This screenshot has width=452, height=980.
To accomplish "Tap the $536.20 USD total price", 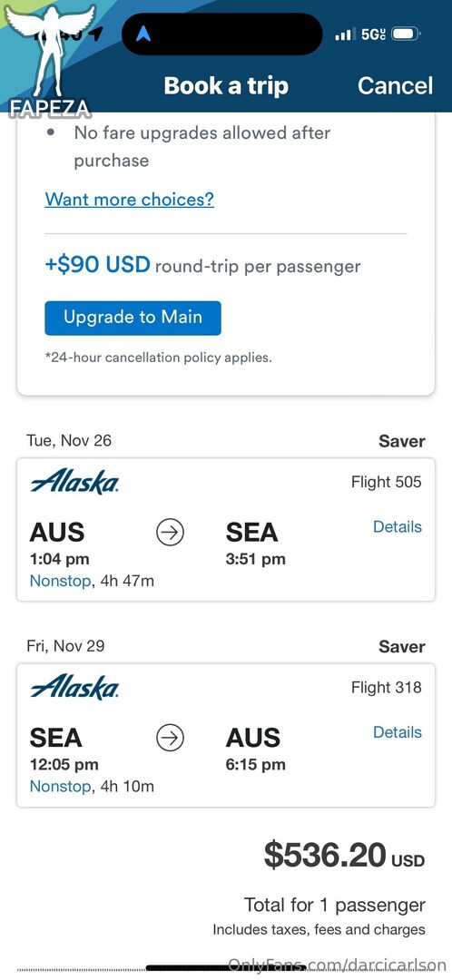I will (x=345, y=856).
